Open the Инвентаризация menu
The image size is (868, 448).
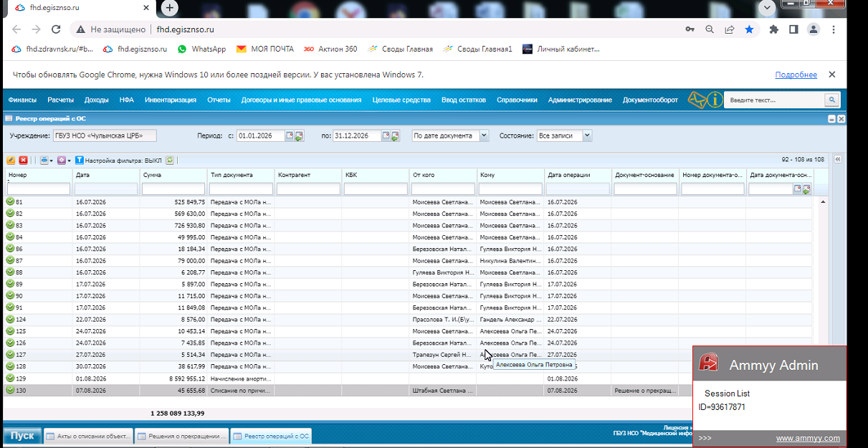coord(171,100)
